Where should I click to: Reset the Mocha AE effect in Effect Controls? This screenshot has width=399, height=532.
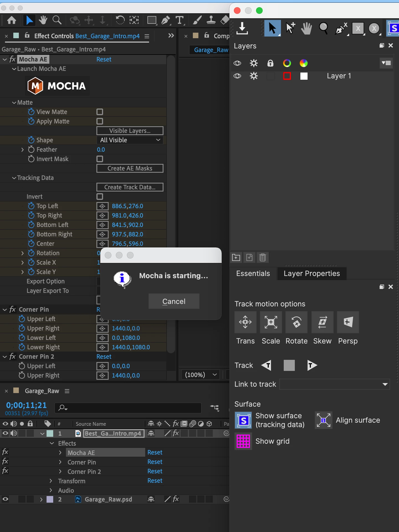104,59
